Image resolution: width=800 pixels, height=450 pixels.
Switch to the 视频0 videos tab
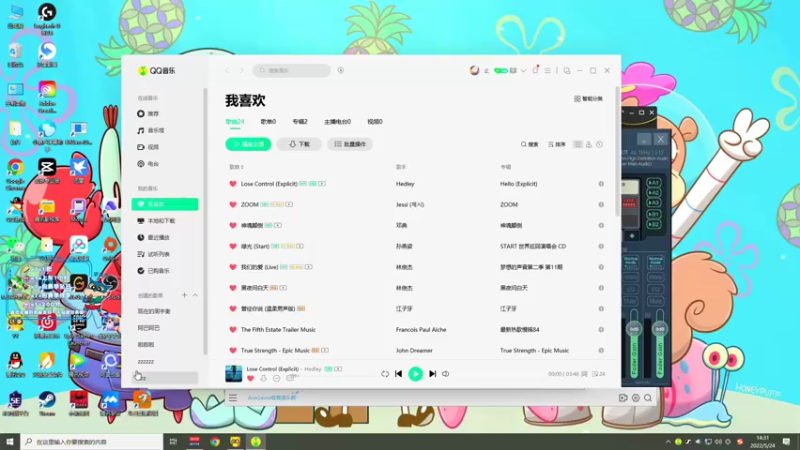pos(375,122)
